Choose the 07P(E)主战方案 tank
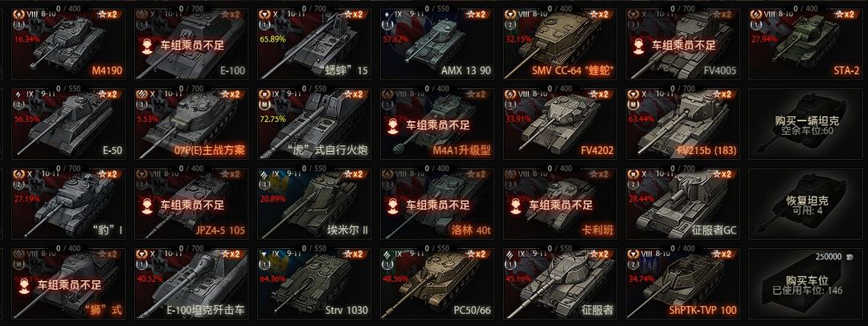 [191, 124]
